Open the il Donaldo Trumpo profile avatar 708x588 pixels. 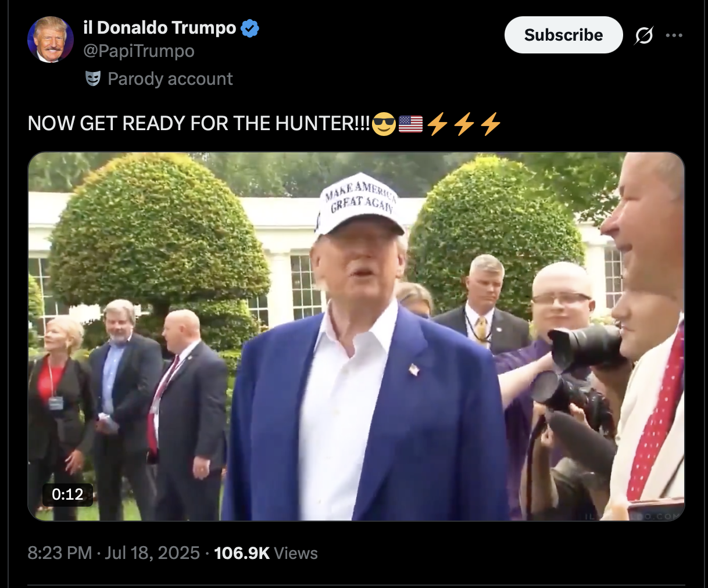(x=51, y=39)
